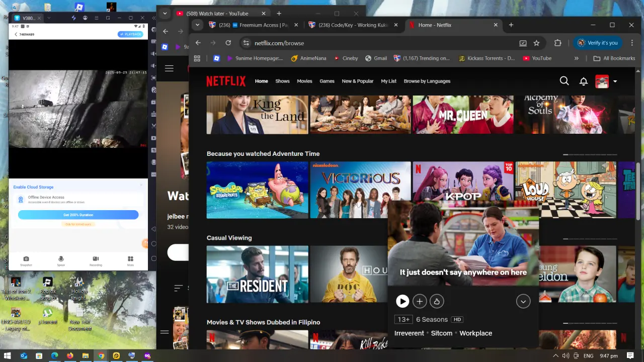The height and width of the screenshot is (362, 644).
Task: Click the vertical scrollbar of Netflix page
Action: tap(639, 191)
